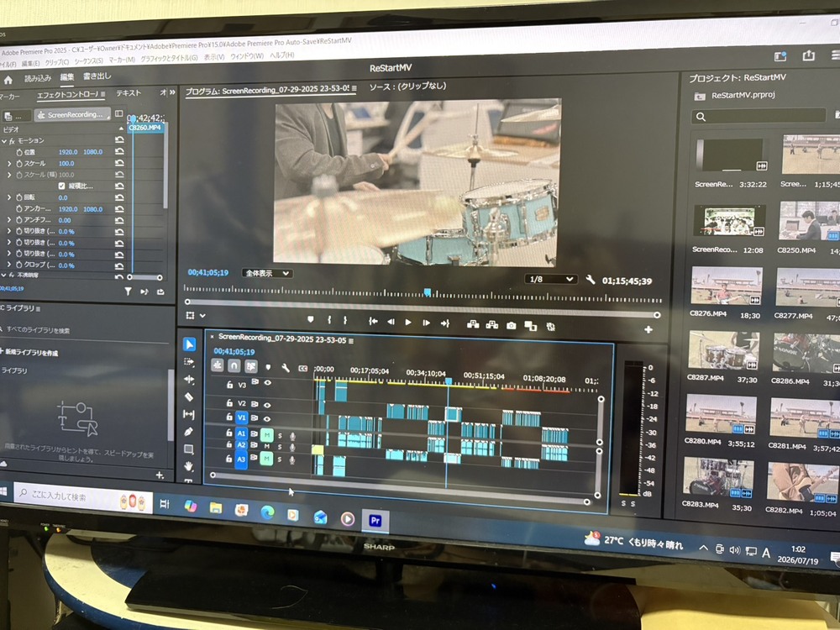Click the Lift button
This screenshot has height=630, width=840.
pyautogui.click(x=473, y=324)
